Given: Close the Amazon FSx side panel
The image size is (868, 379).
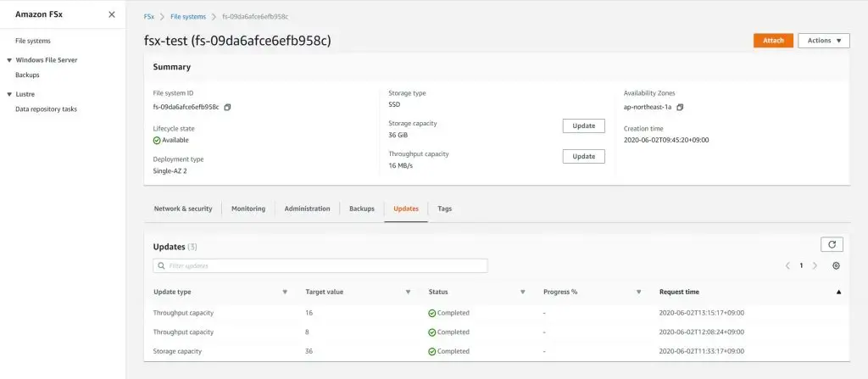Looking at the screenshot, I should point(112,14).
